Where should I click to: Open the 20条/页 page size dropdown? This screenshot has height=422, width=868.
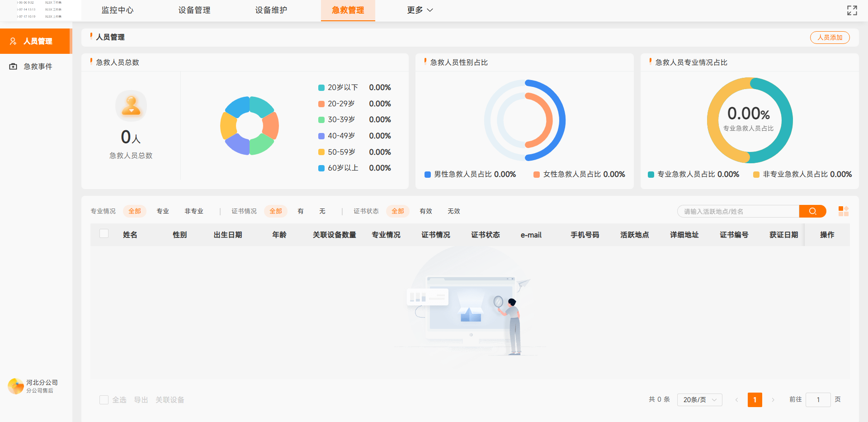(699, 400)
